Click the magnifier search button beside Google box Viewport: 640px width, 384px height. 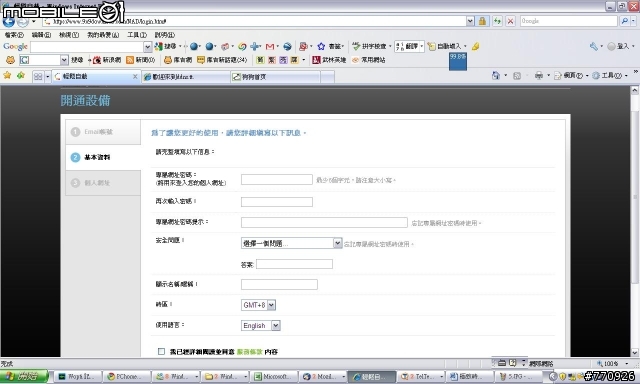[x=624, y=21]
